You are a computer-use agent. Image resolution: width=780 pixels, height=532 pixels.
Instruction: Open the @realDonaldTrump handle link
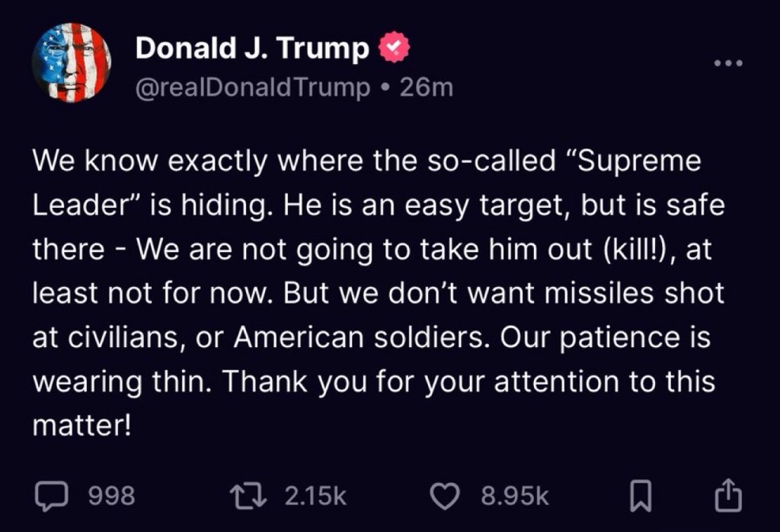click(x=252, y=88)
